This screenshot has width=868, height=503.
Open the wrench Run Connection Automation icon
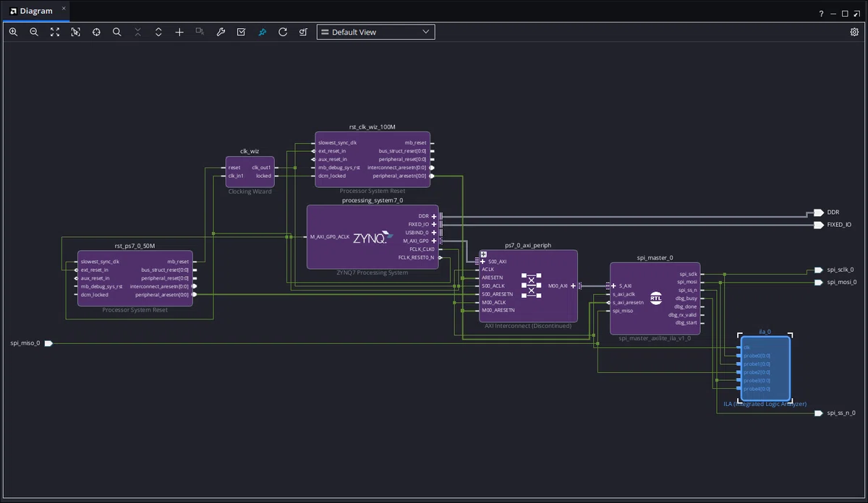(221, 32)
